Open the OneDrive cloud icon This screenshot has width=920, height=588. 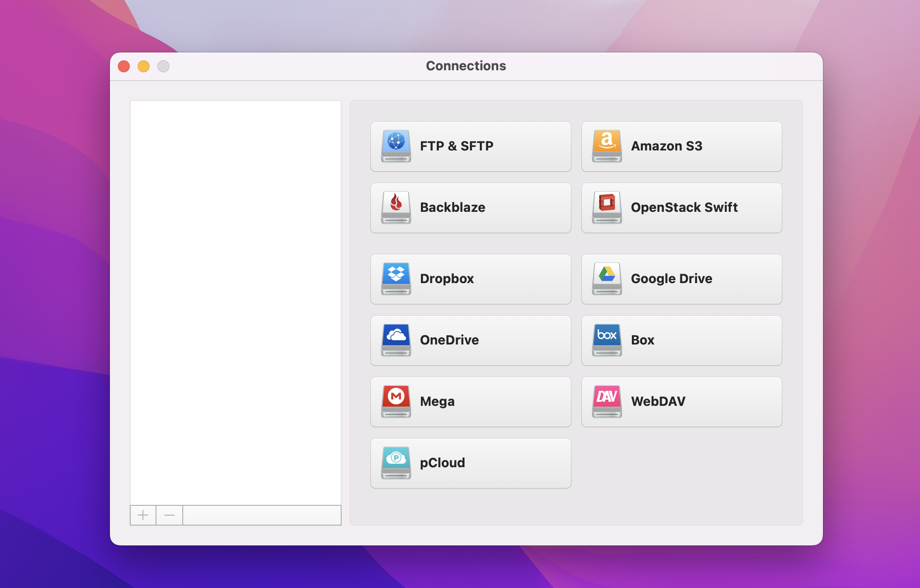tap(395, 340)
